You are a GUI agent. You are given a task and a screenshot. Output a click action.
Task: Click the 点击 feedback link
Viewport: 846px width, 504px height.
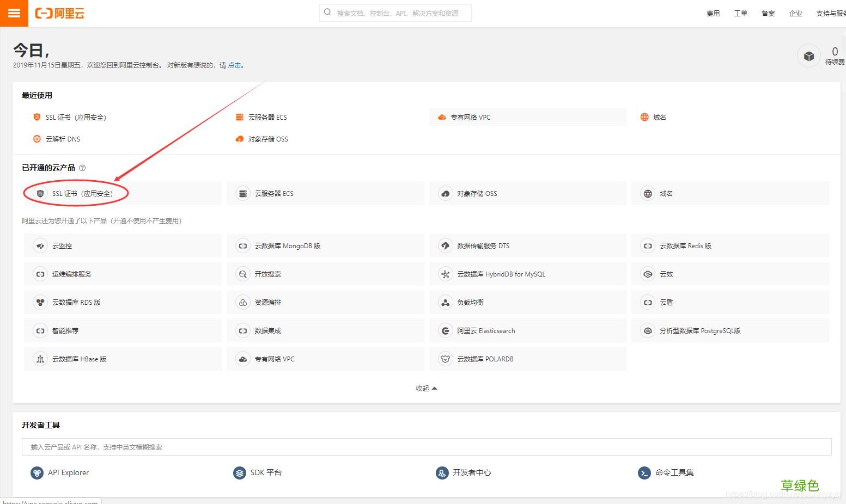pyautogui.click(x=234, y=65)
